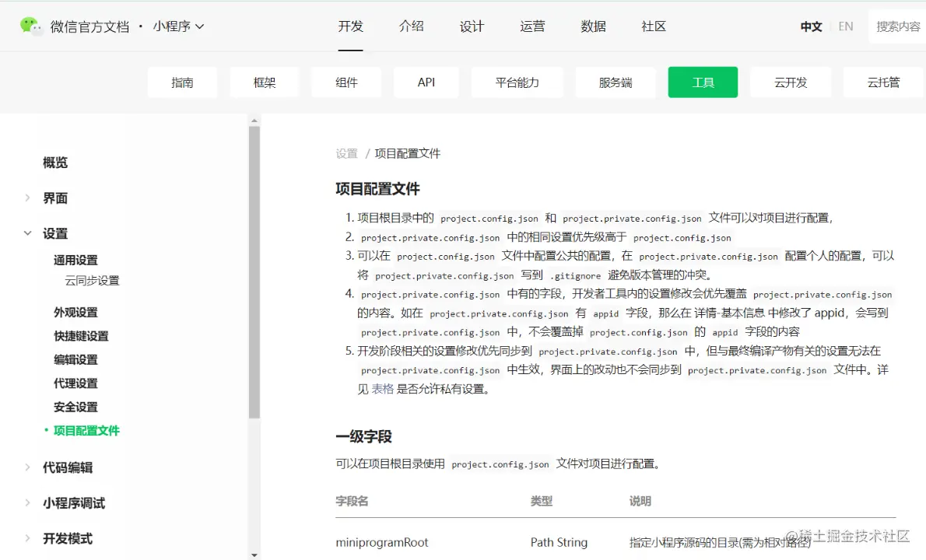This screenshot has height=560, width=926.
Task: Open the API tab
Action: (426, 82)
